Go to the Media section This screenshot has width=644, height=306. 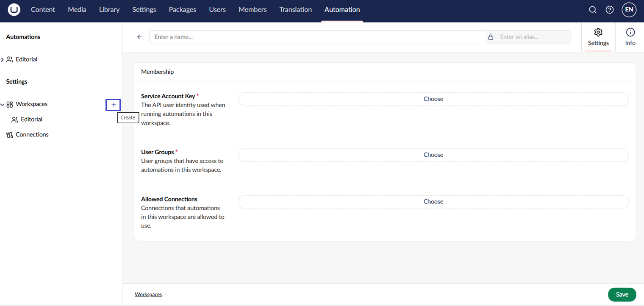coord(77,9)
